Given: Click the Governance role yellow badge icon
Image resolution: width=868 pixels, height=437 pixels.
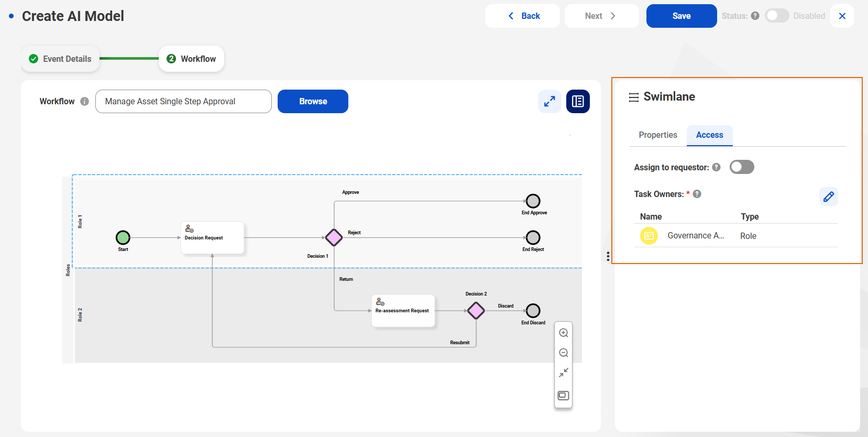Looking at the screenshot, I should (x=649, y=236).
